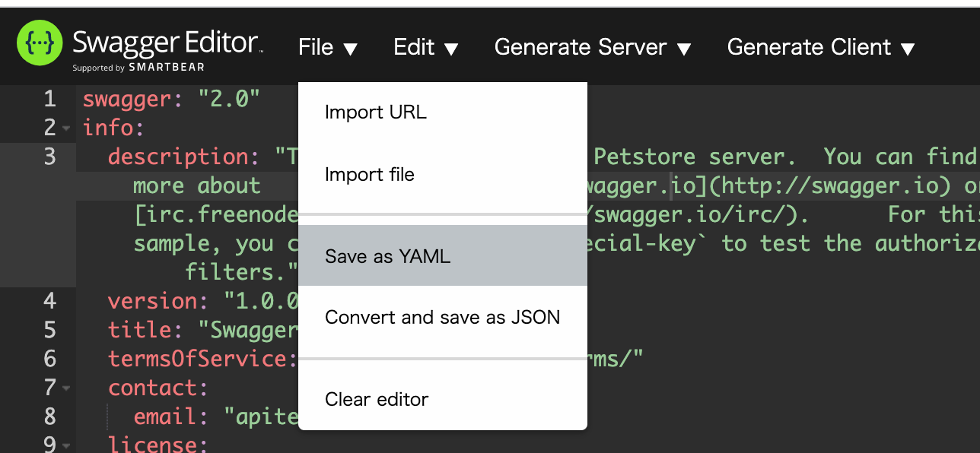The height and width of the screenshot is (453, 980).
Task: Click the Swagger Editor logo icon
Action: [x=39, y=44]
